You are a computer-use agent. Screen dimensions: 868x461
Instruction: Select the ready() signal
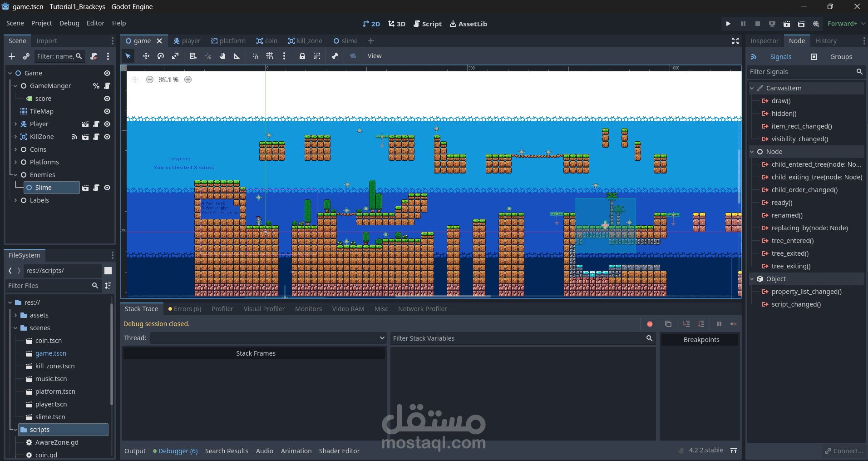tap(782, 203)
